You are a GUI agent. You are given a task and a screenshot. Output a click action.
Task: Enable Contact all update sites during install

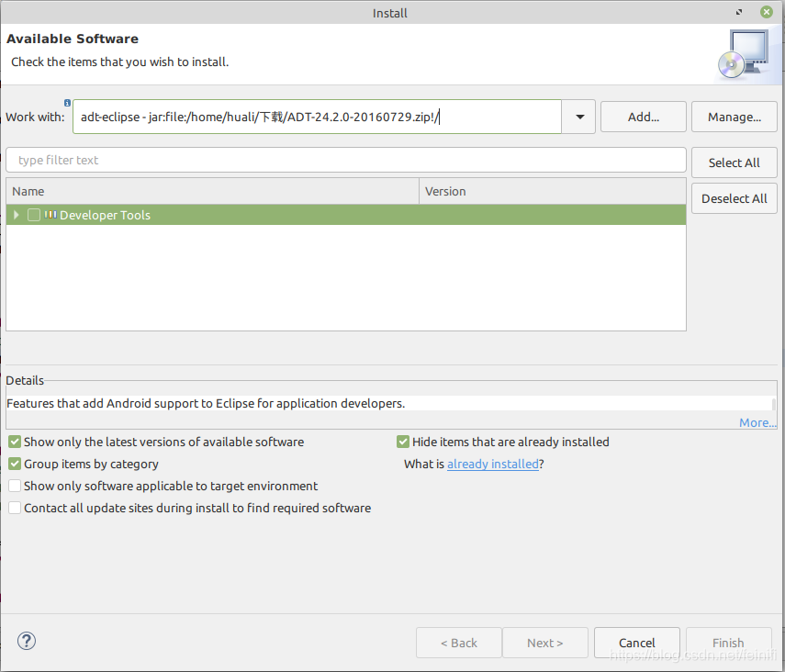coord(15,508)
